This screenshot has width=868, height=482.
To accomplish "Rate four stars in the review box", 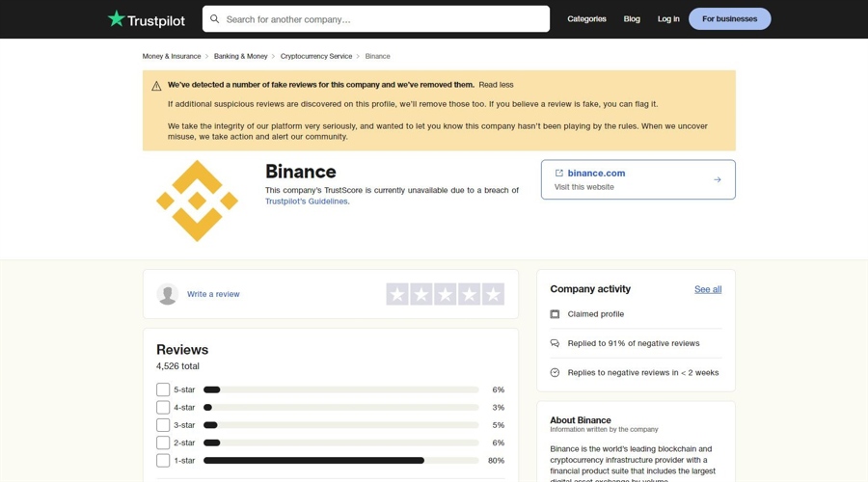I will [469, 294].
